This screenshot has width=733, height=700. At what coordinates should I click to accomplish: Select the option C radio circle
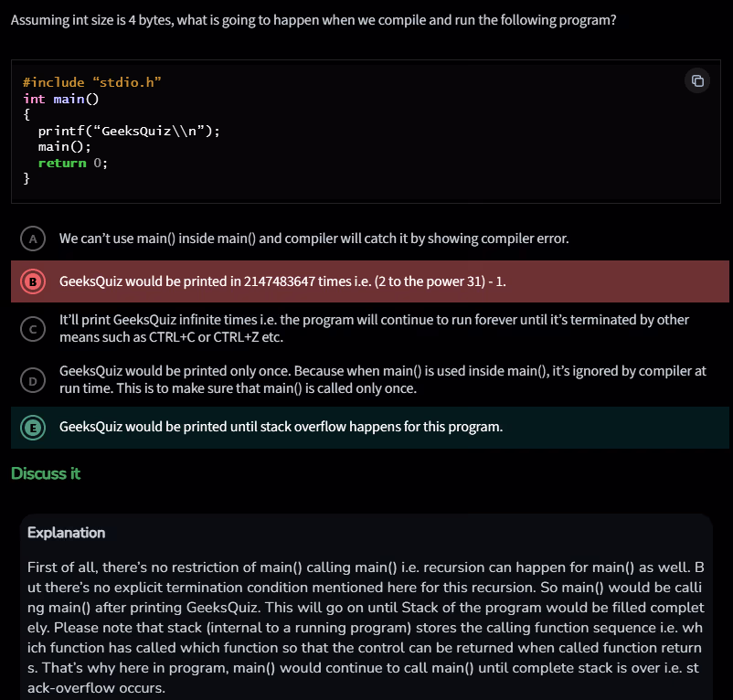(x=33, y=329)
